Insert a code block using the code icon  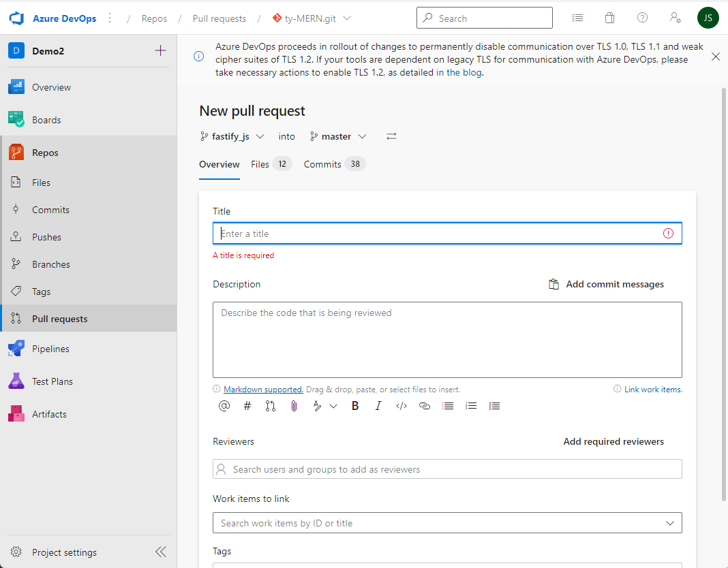click(401, 406)
